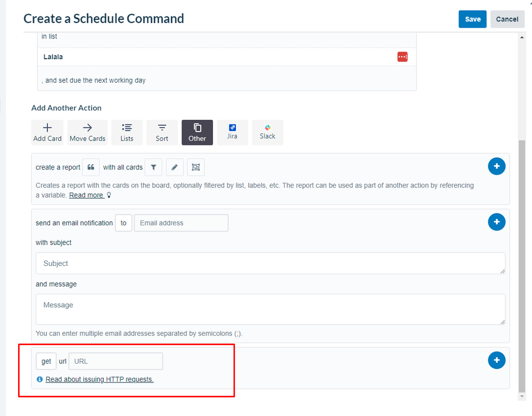Screen dimensions: 532x416
Task: Click the red delete icon on Lalala row
Action: point(402,56)
